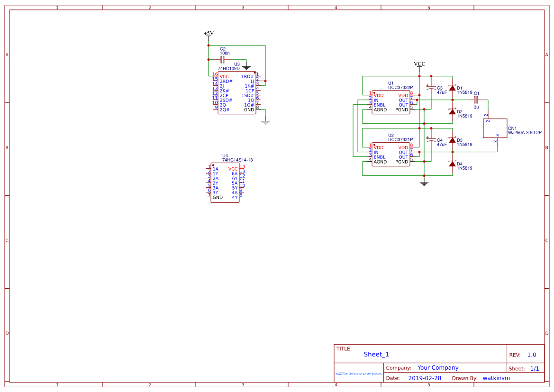This screenshot has height=392, width=554.
Task: Select the REV value 1.0
Action: click(531, 355)
